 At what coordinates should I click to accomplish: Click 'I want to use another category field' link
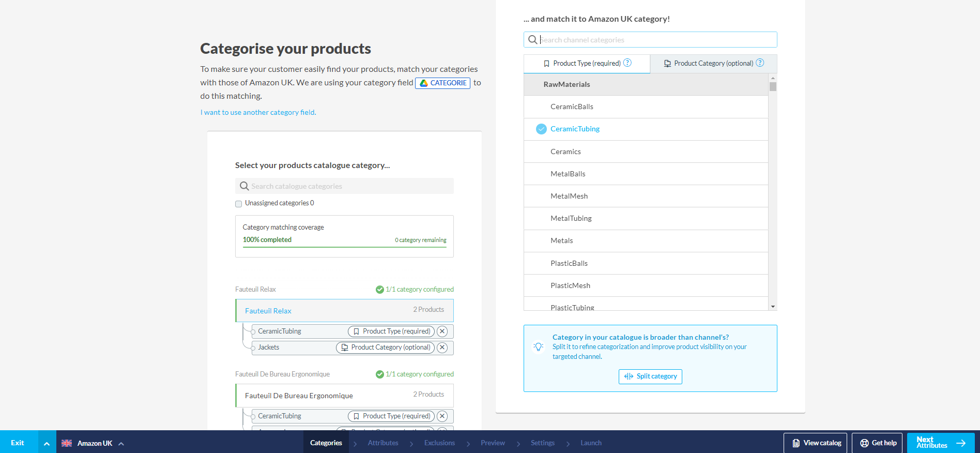point(258,112)
